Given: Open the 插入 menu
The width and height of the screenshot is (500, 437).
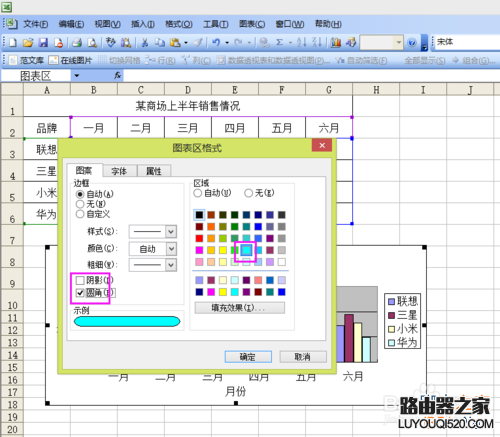Looking at the screenshot, I should 143,24.
